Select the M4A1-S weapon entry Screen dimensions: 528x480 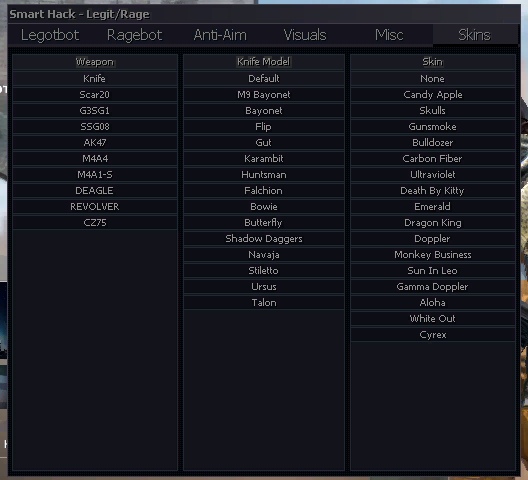(x=95, y=174)
